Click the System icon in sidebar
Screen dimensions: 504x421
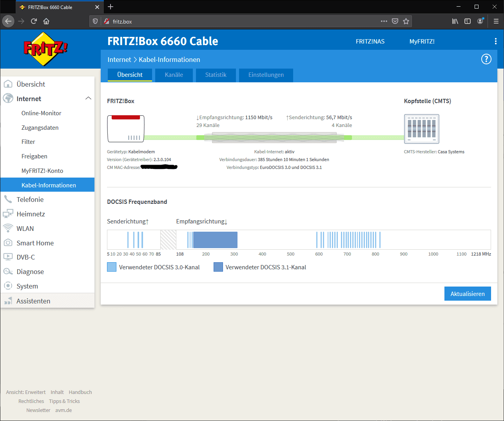tap(8, 286)
